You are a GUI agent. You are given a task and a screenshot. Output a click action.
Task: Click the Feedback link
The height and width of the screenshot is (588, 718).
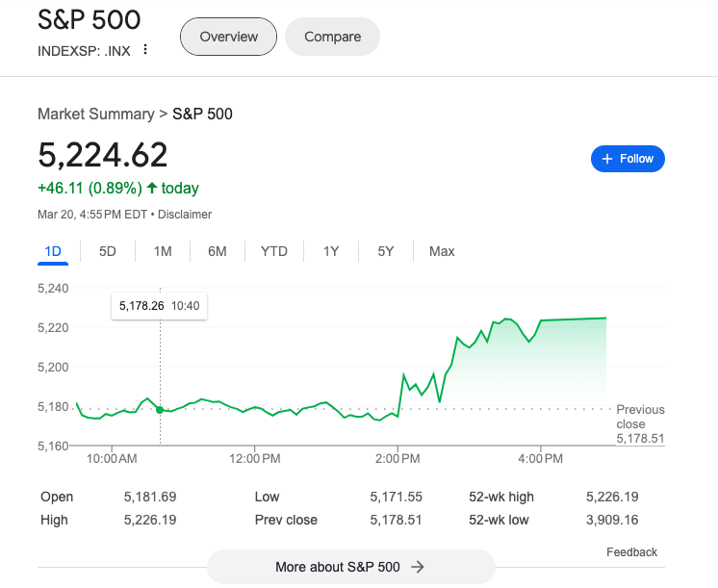(631, 552)
